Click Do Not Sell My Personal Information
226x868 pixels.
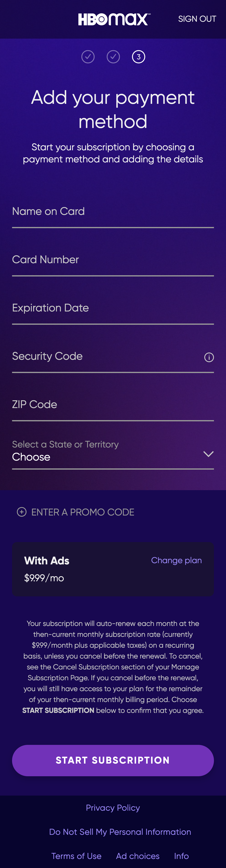pyautogui.click(x=120, y=832)
